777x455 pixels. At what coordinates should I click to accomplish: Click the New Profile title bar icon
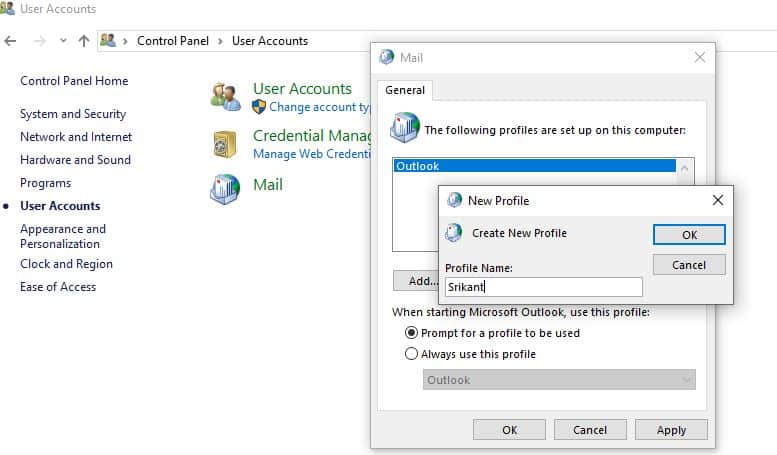[454, 200]
